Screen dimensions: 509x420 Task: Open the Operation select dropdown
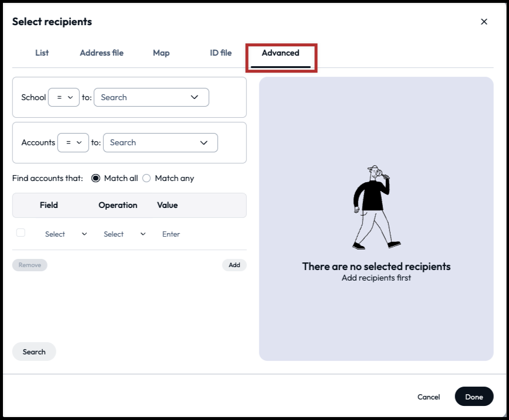124,234
